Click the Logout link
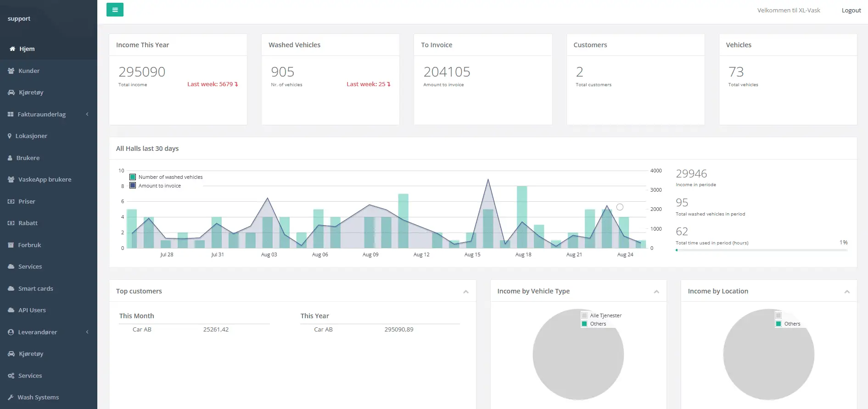 click(x=851, y=10)
